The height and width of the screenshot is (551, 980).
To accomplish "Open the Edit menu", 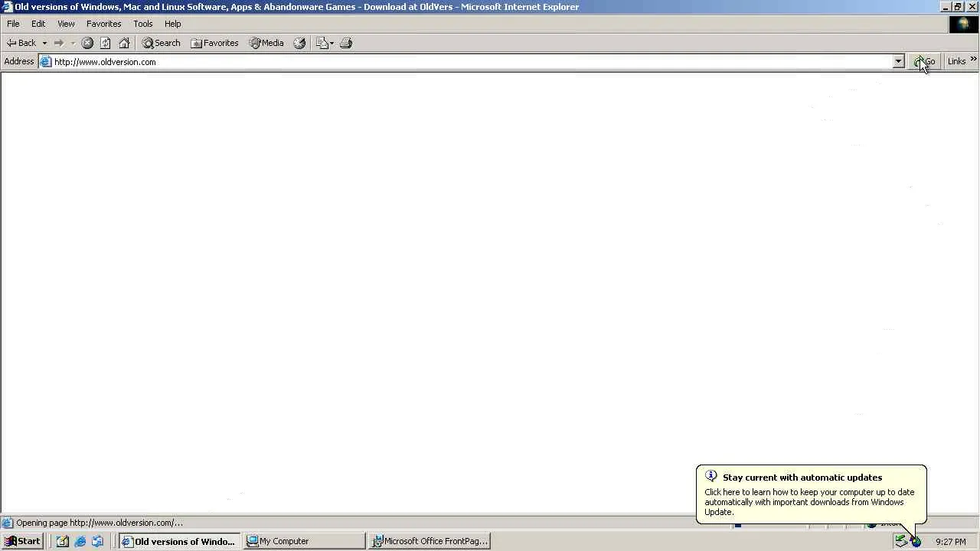I will click(38, 24).
